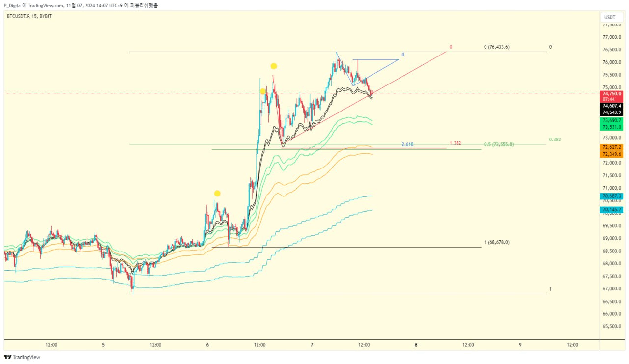Select the yellow dot marker above the 70,500 peak
629x364 pixels.
[217, 194]
